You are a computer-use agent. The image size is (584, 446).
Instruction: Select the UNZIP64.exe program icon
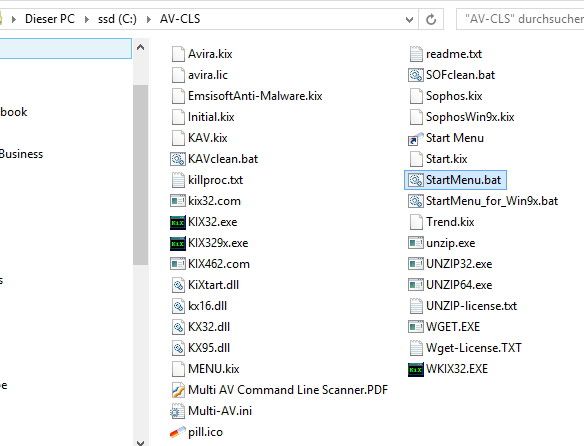(x=416, y=285)
